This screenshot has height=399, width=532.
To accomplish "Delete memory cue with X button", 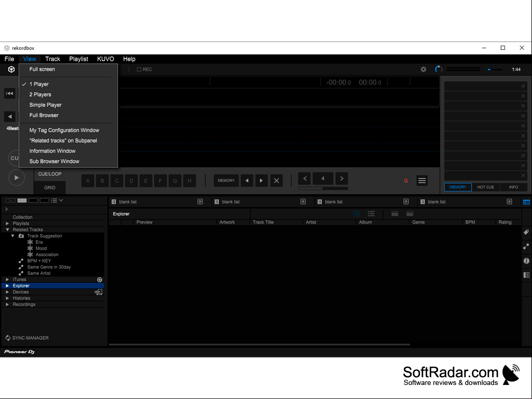I will [x=277, y=181].
